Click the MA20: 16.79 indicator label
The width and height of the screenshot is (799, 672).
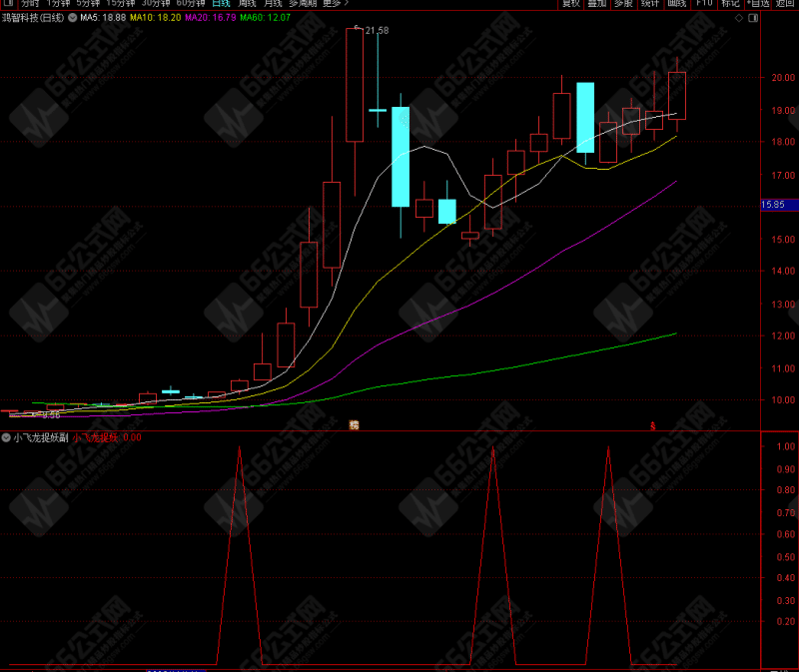[x=211, y=17]
